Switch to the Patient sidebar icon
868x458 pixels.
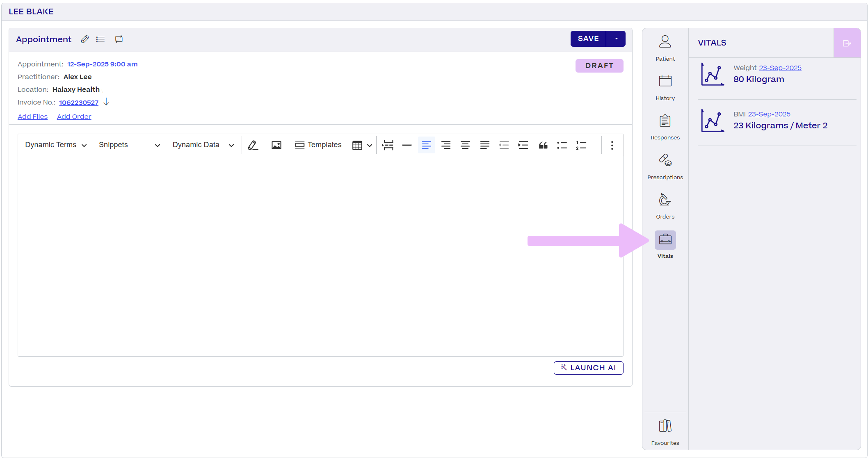pos(665,41)
